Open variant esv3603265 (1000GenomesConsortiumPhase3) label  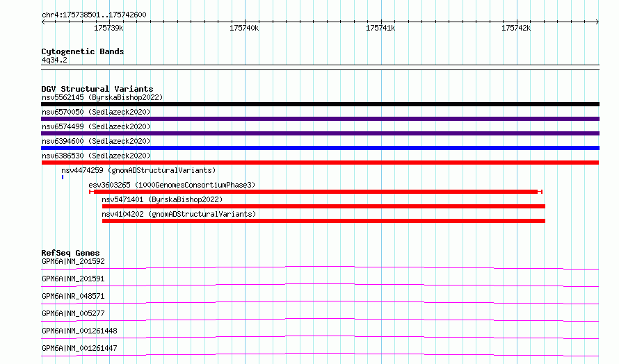[172, 185]
